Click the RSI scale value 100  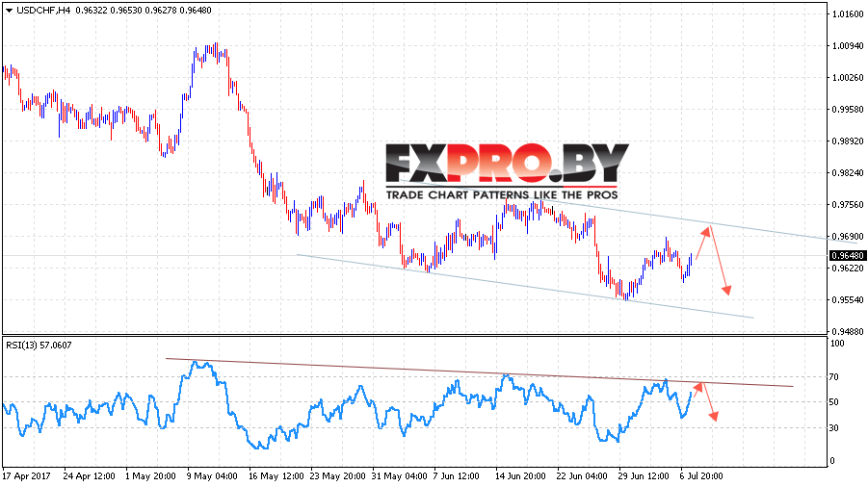click(x=838, y=344)
